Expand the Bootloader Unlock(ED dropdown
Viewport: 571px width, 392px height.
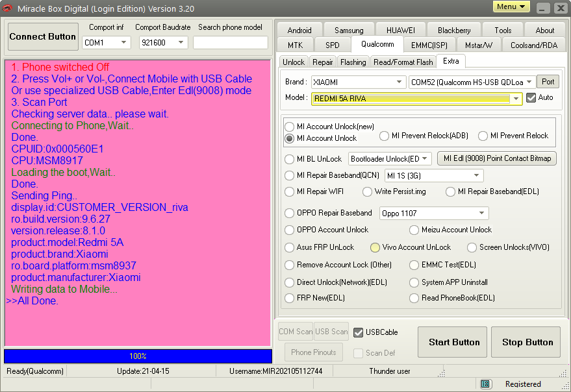tap(425, 159)
